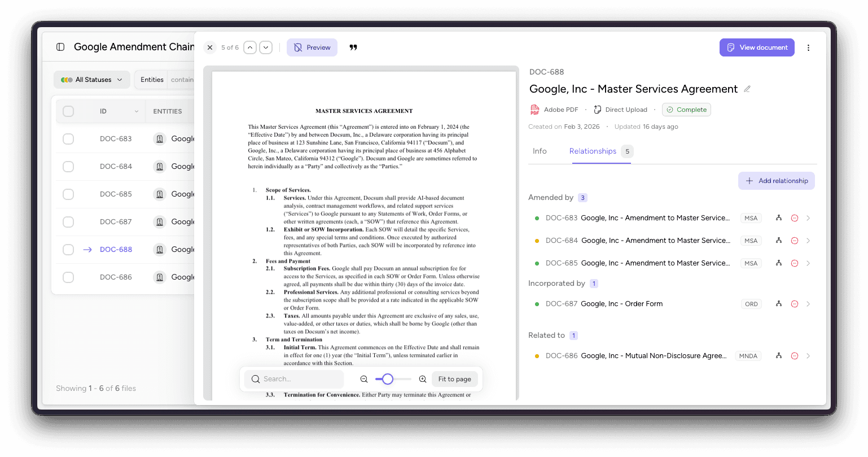Click the Amended by count badge
Screen dimensions: 868x457
click(583, 198)
